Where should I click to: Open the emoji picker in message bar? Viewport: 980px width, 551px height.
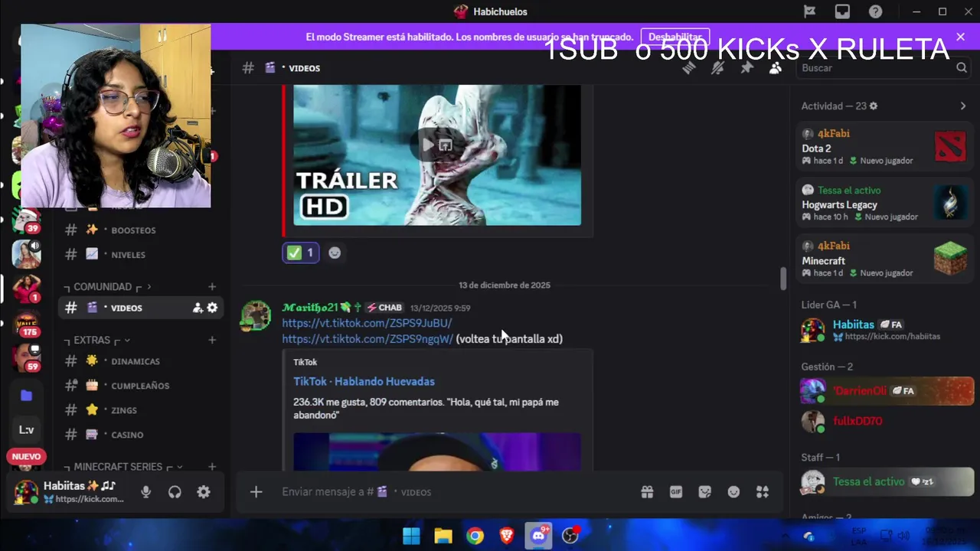733,492
